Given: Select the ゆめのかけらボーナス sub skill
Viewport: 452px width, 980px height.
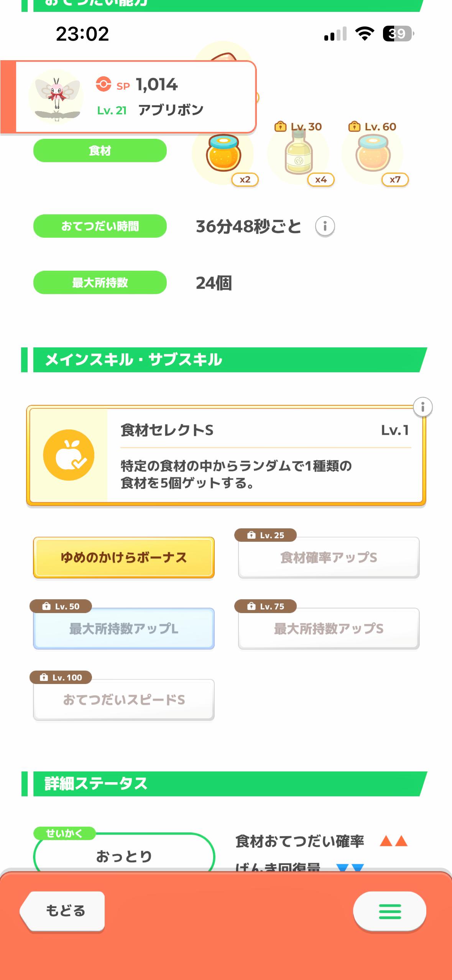Looking at the screenshot, I should pos(123,557).
